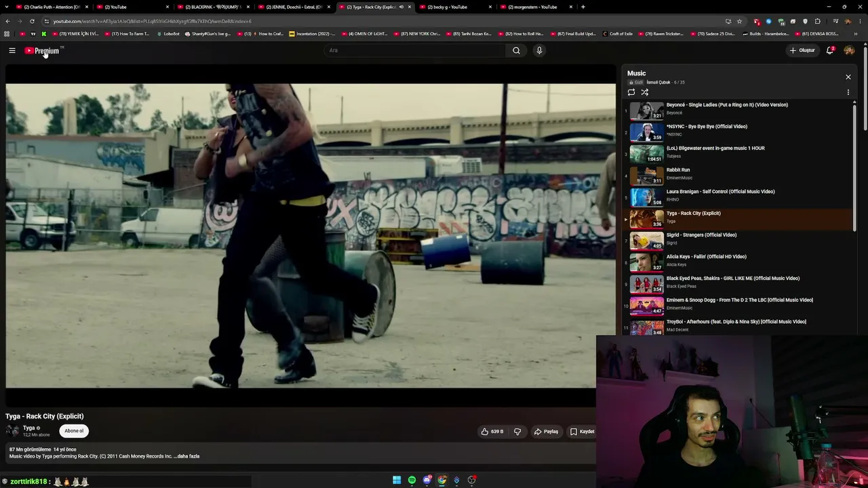The height and width of the screenshot is (488, 868).
Task: Open the Tyga channel name link
Action: click(29, 428)
